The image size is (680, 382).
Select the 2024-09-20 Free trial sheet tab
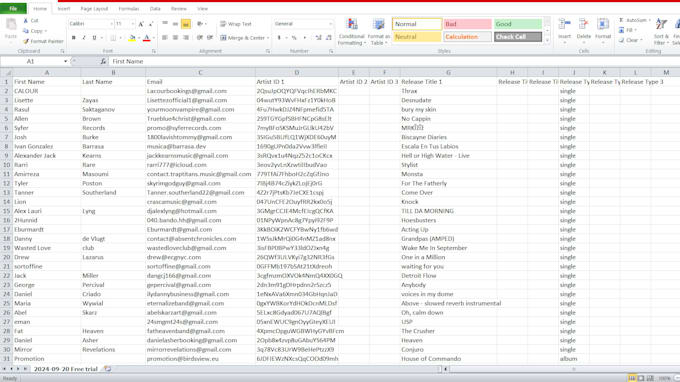coord(66,369)
